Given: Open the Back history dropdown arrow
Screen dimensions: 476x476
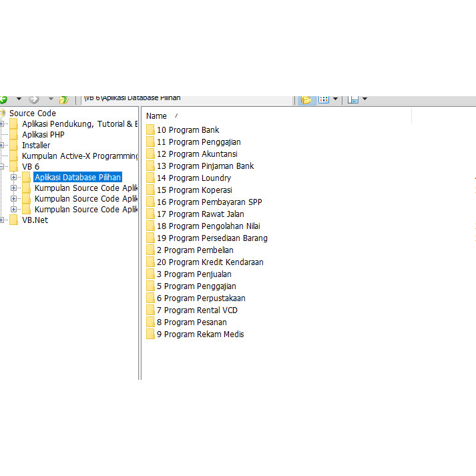Looking at the screenshot, I should pos(19,99).
